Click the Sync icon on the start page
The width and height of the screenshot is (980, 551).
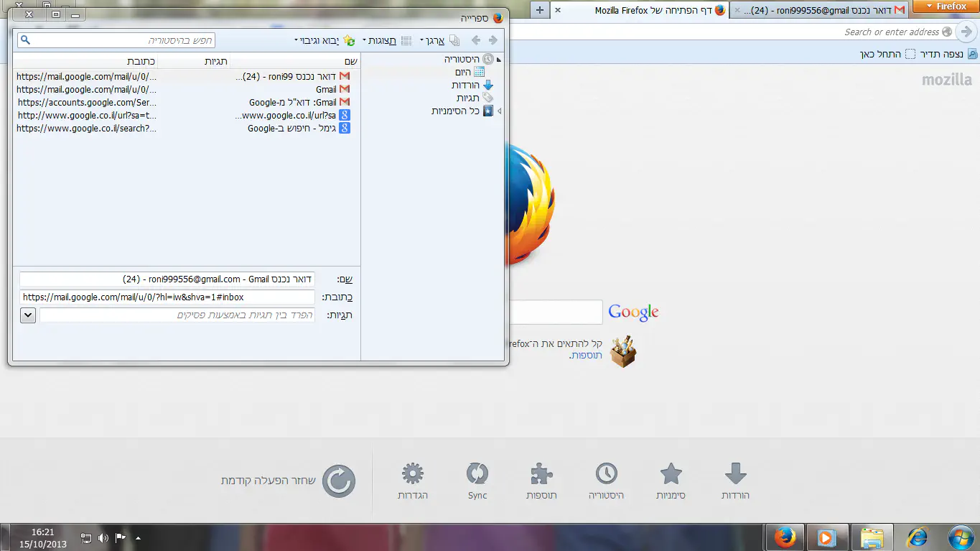pos(477,481)
